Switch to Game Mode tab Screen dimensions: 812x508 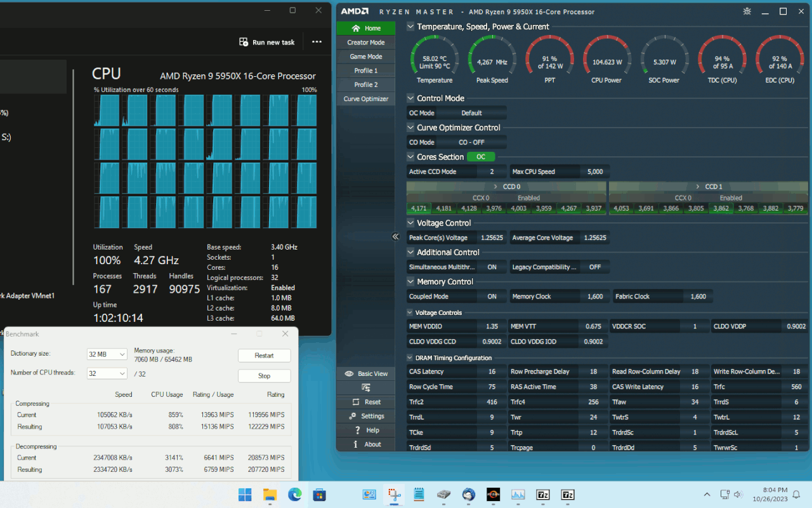tap(366, 57)
